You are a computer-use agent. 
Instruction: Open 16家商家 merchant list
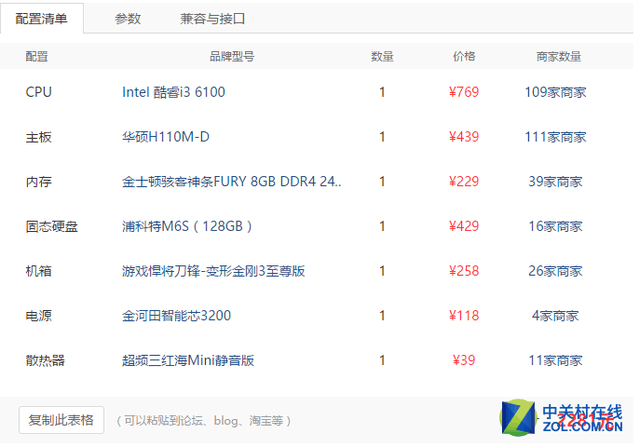[x=556, y=226]
